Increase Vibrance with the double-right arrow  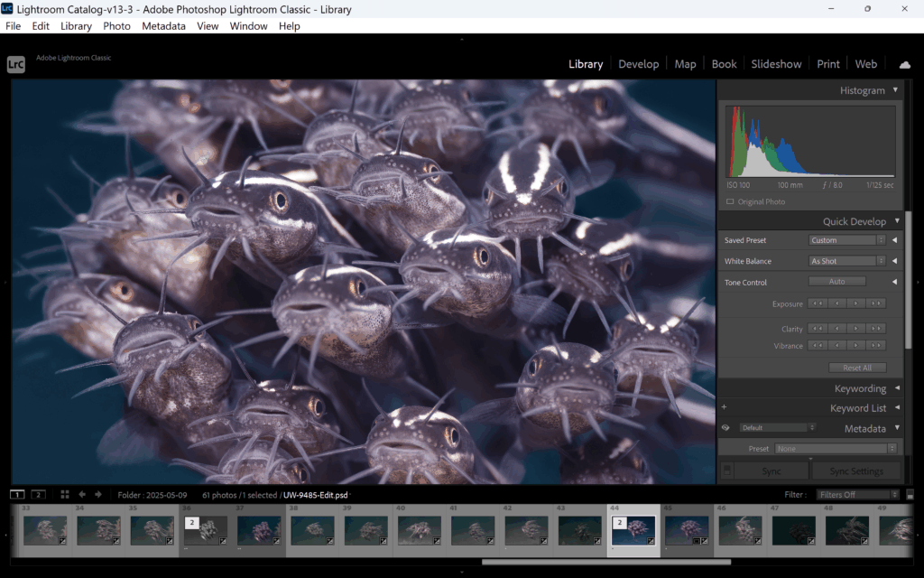875,345
